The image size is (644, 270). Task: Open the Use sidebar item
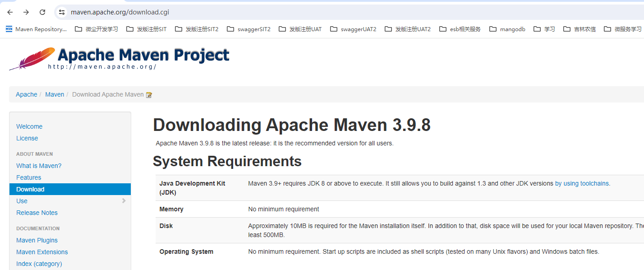pos(22,201)
